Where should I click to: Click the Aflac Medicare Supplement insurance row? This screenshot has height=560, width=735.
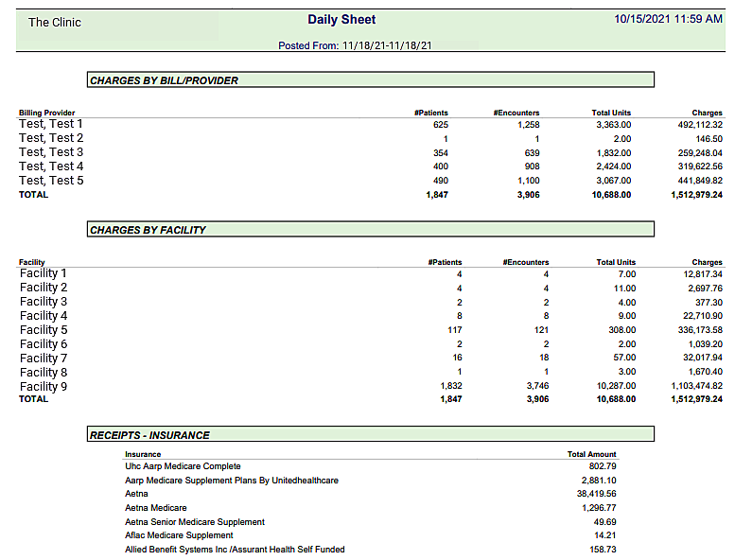[x=179, y=535]
